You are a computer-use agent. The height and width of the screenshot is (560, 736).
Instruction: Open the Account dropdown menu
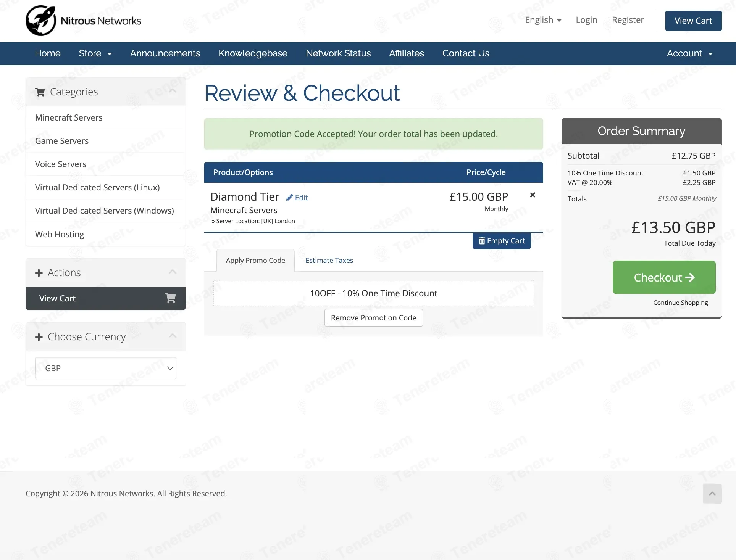(x=689, y=53)
